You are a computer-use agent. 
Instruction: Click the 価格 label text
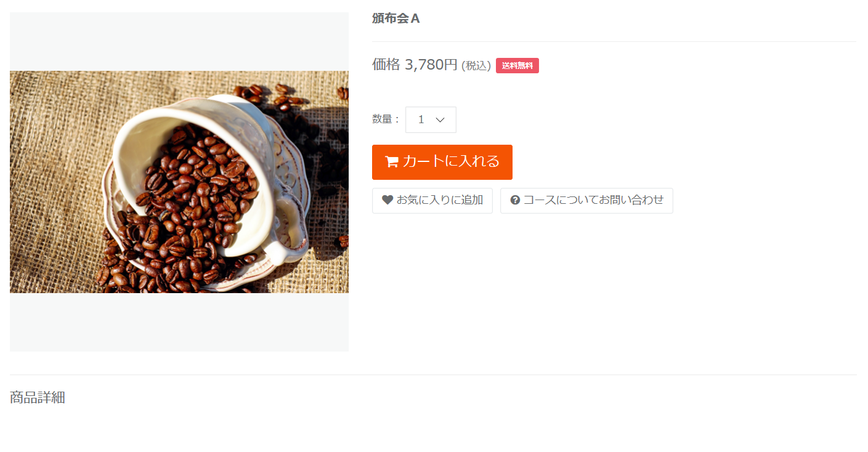click(x=386, y=65)
